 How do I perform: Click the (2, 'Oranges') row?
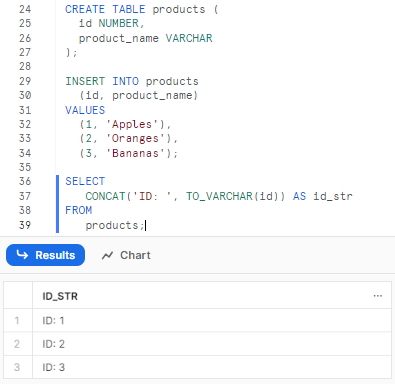[129, 139]
